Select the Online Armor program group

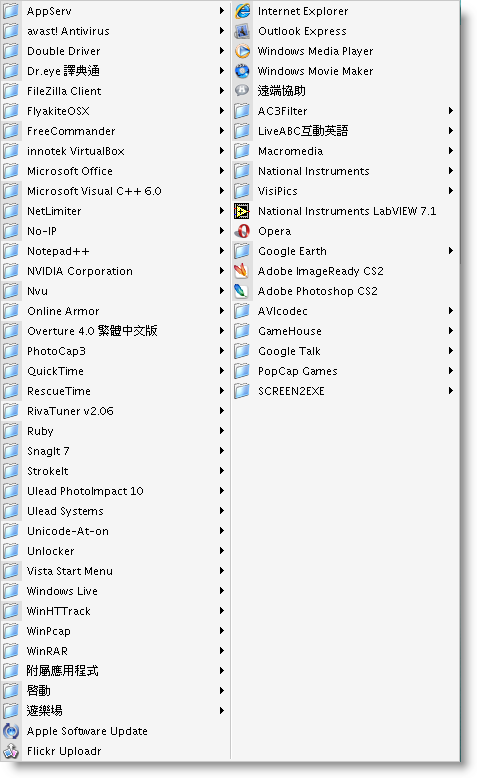[115, 311]
